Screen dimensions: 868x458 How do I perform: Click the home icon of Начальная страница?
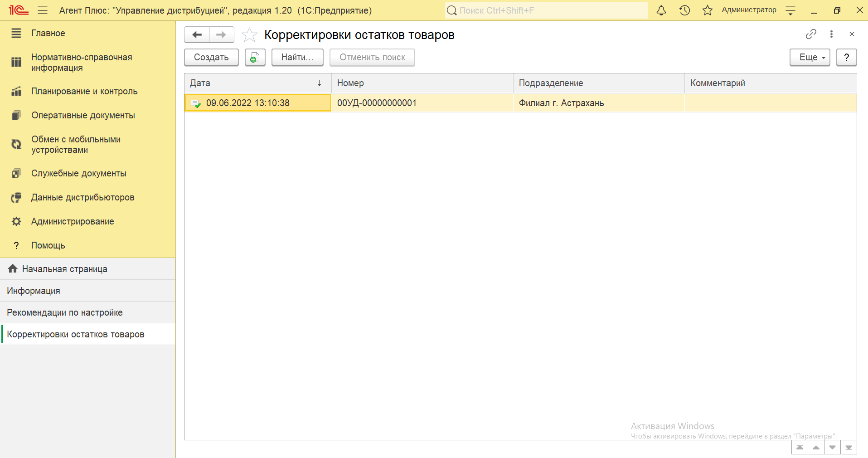pyautogui.click(x=13, y=268)
